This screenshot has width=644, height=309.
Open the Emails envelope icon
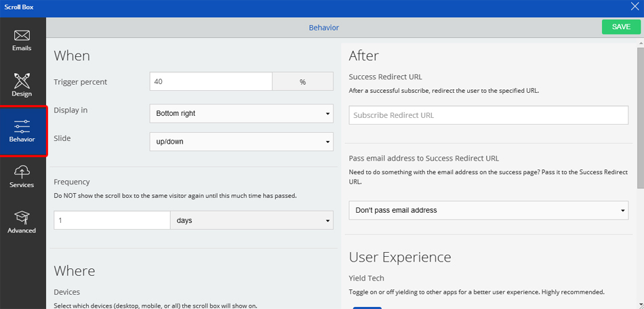22,35
